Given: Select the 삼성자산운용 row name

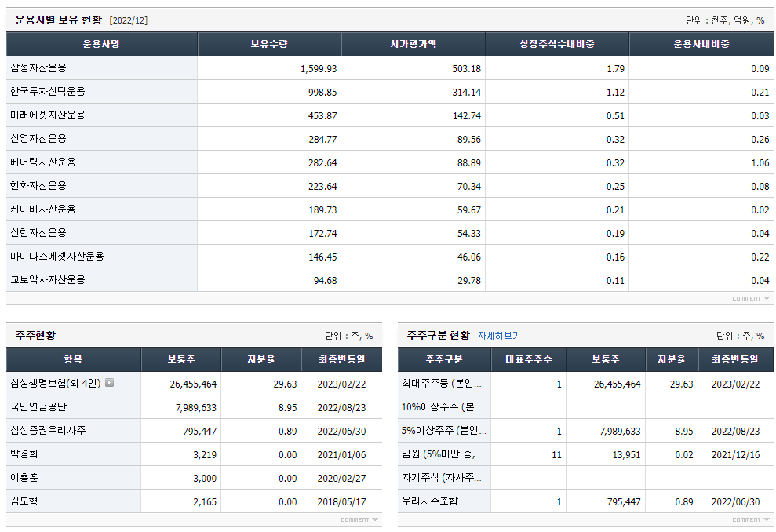Looking at the screenshot, I should click(38, 67).
